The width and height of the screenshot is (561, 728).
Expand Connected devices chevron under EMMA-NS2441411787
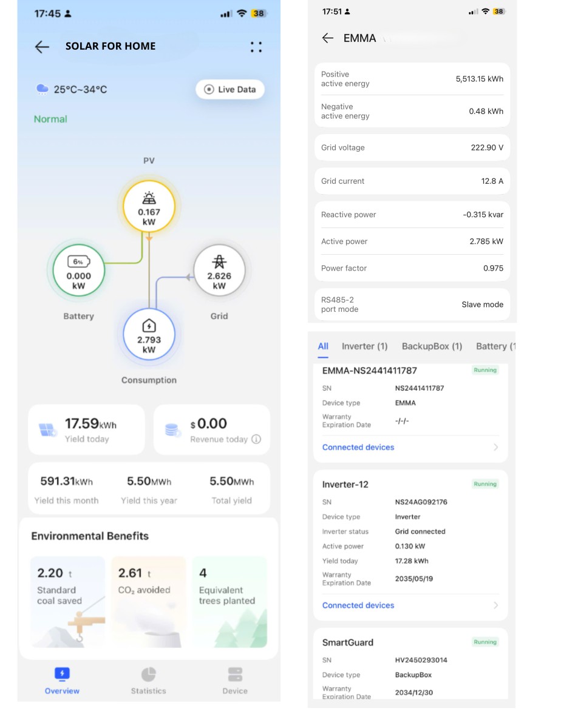point(495,447)
